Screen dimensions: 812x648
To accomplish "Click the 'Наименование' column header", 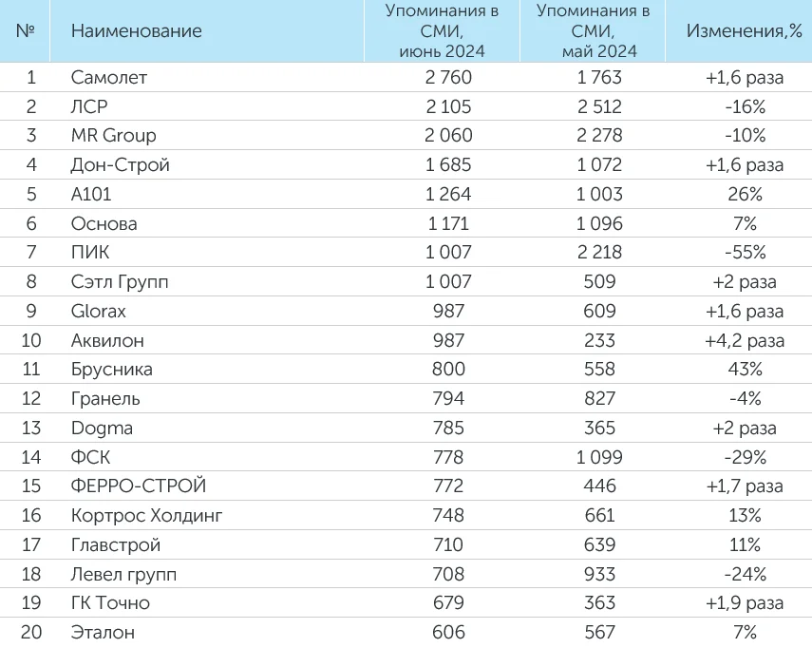I will (x=136, y=30).
